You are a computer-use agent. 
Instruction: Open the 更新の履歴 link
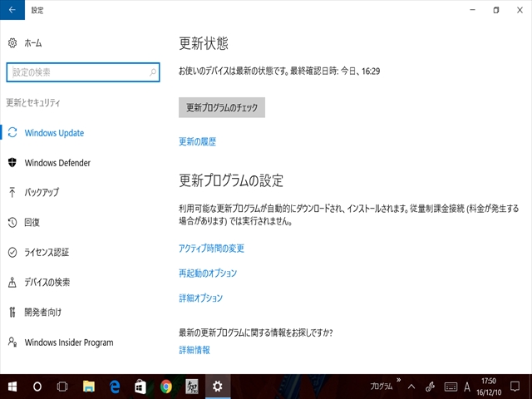pyautogui.click(x=197, y=142)
